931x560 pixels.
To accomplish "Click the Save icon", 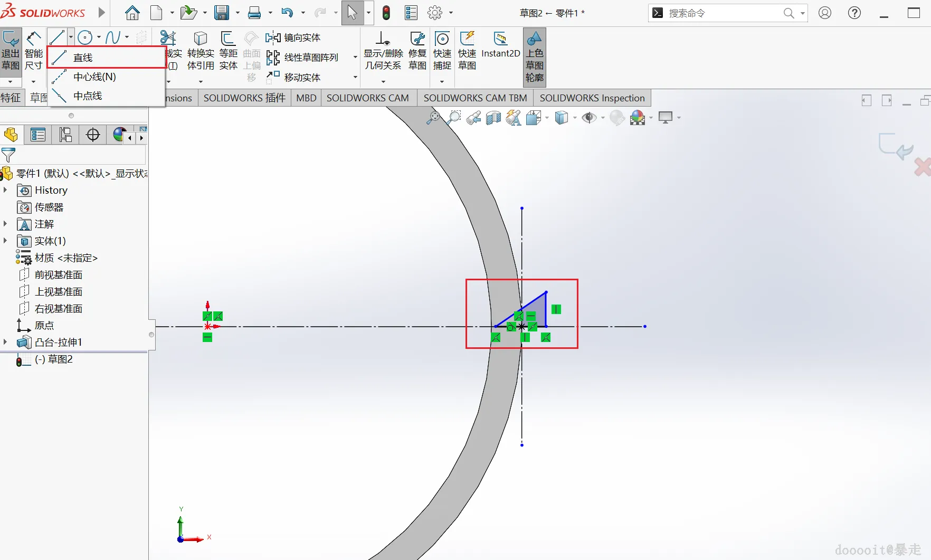I will click(x=222, y=13).
